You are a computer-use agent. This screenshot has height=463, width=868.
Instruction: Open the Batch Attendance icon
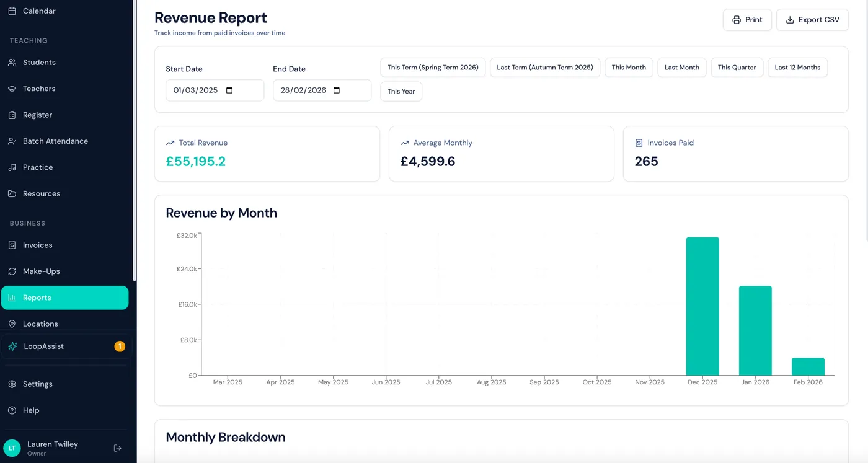12,141
